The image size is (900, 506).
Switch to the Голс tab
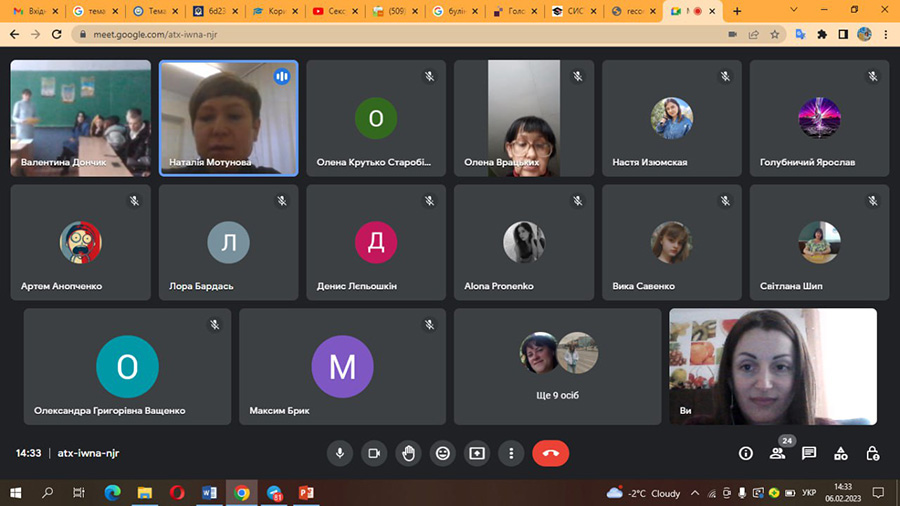pos(515,11)
